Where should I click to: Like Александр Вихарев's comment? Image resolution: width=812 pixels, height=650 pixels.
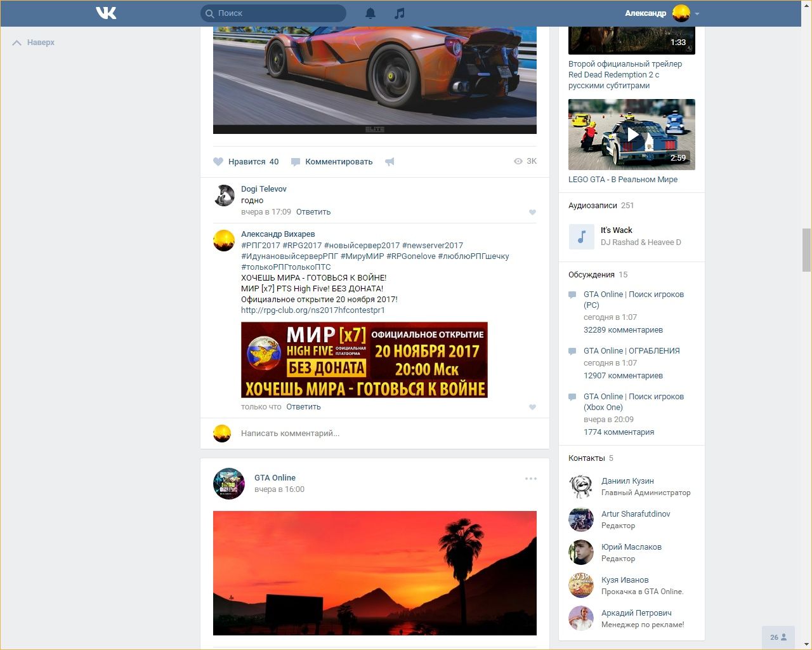[x=532, y=407]
